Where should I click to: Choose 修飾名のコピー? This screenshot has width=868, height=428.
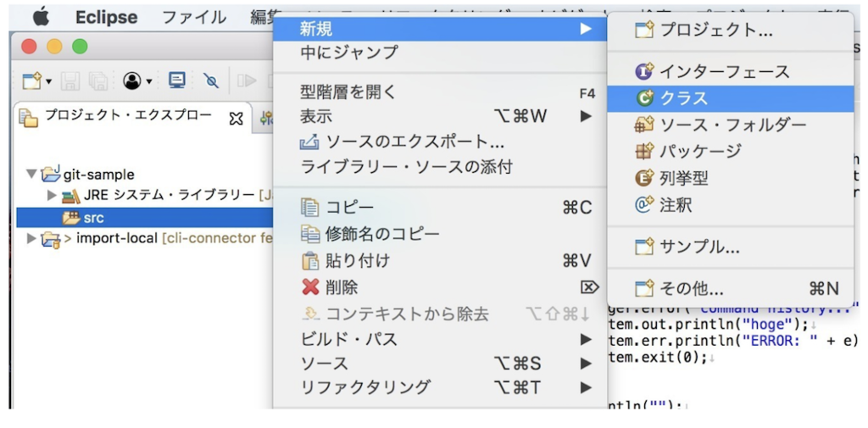point(440,234)
